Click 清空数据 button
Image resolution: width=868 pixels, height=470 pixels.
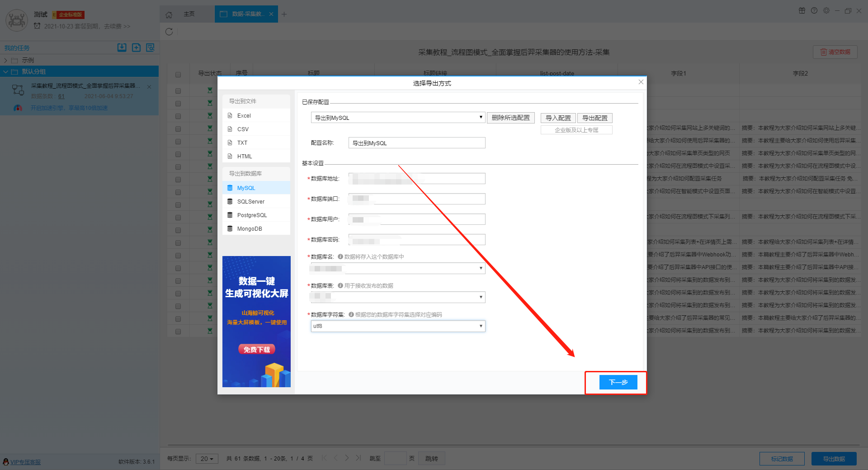835,52
